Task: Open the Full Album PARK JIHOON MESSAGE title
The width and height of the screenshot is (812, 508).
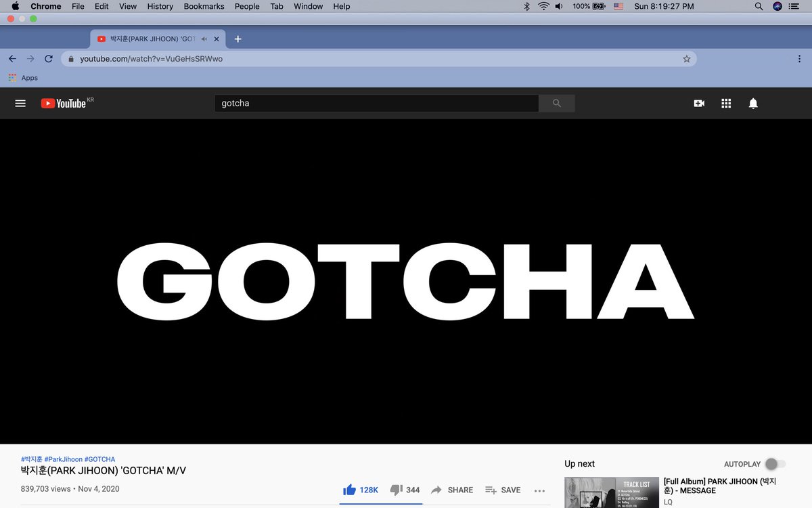Action: 719,486
